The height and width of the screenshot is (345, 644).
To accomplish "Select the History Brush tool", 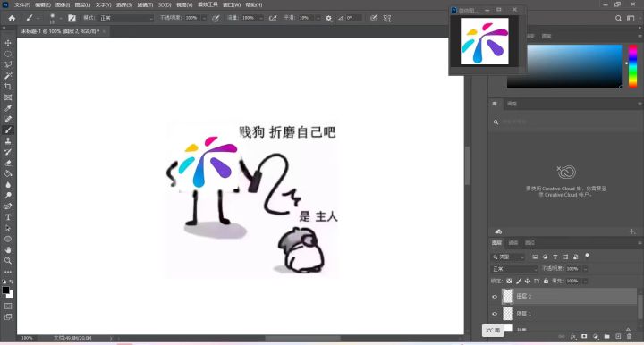I will coord(8,152).
